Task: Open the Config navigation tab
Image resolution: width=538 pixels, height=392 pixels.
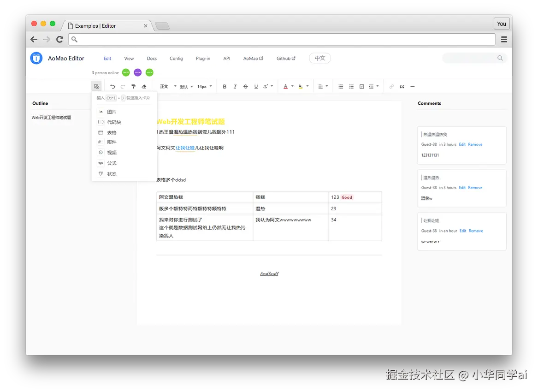Action: 176,59
